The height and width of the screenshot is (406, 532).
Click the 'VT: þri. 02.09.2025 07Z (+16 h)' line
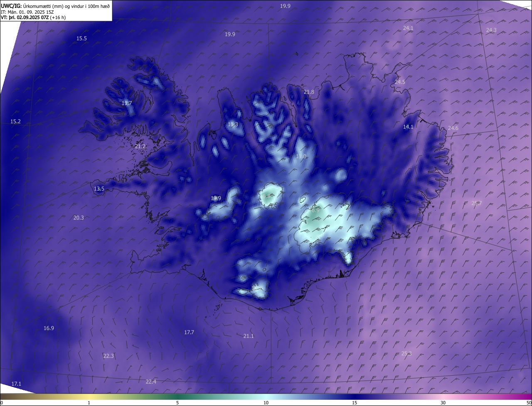(x=33, y=17)
